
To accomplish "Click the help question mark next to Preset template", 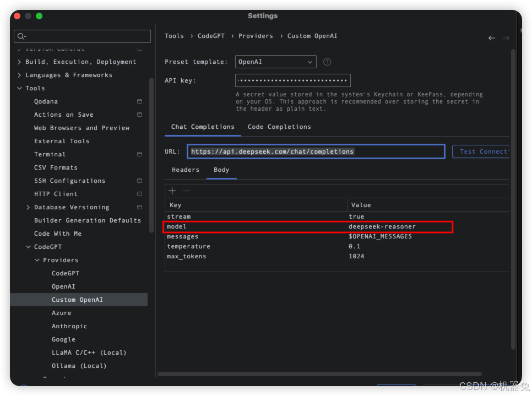I will coord(327,62).
